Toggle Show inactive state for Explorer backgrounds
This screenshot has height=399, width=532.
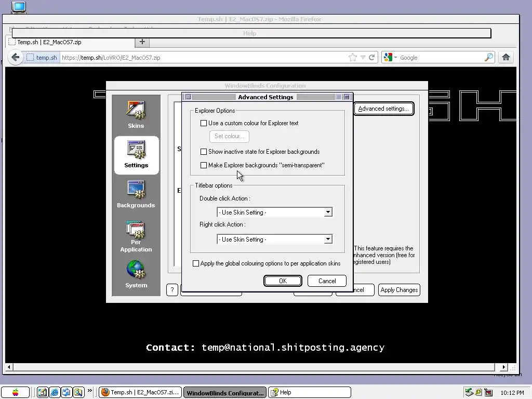204,152
